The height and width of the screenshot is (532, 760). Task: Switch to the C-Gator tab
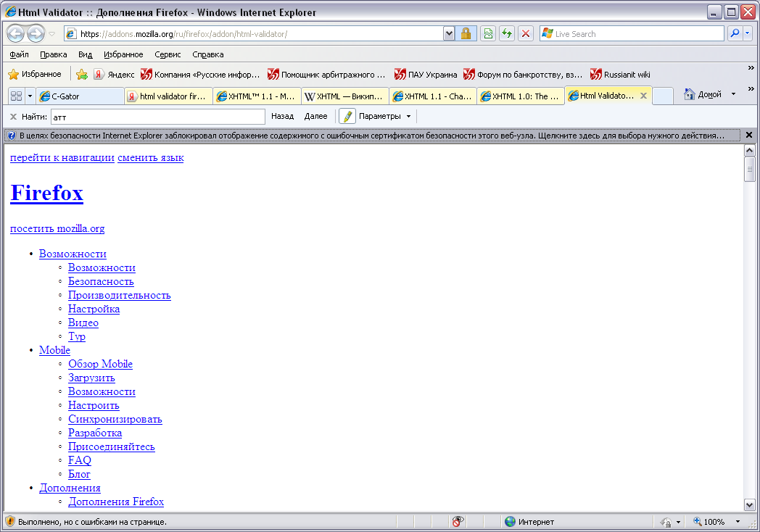[x=80, y=96]
